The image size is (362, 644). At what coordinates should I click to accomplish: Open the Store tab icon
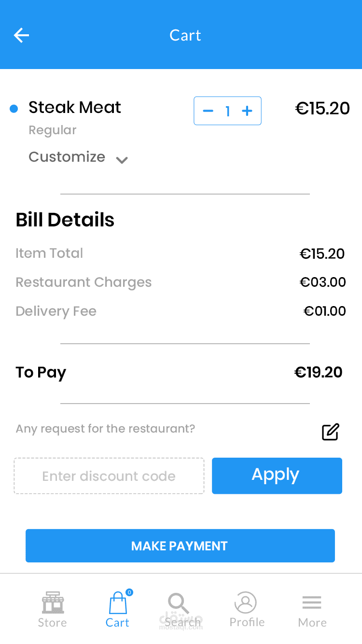pyautogui.click(x=53, y=602)
